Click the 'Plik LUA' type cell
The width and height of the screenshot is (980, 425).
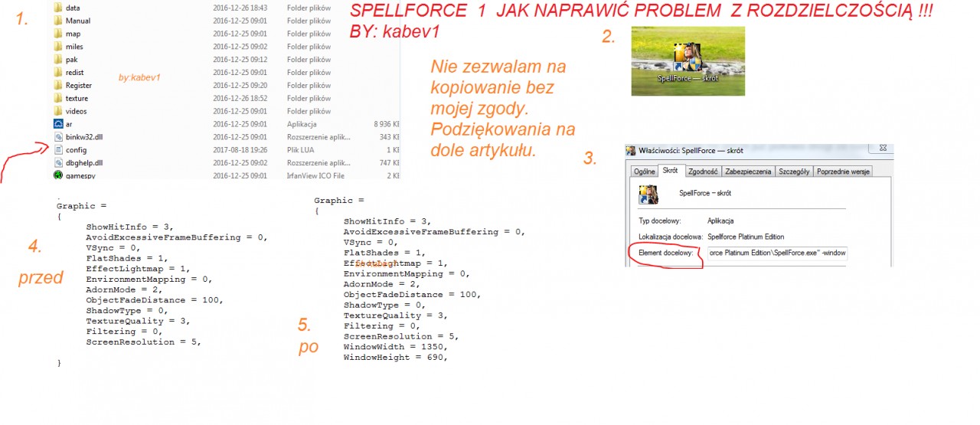click(302, 149)
